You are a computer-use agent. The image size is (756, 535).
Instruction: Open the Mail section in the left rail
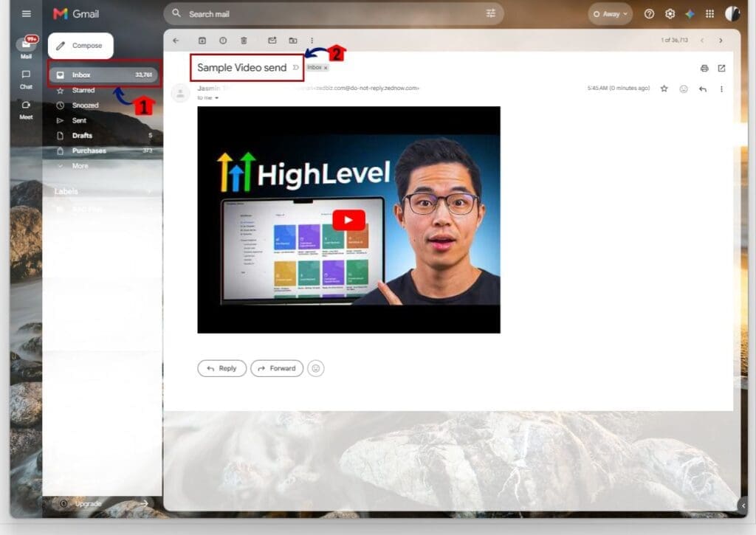(x=26, y=48)
